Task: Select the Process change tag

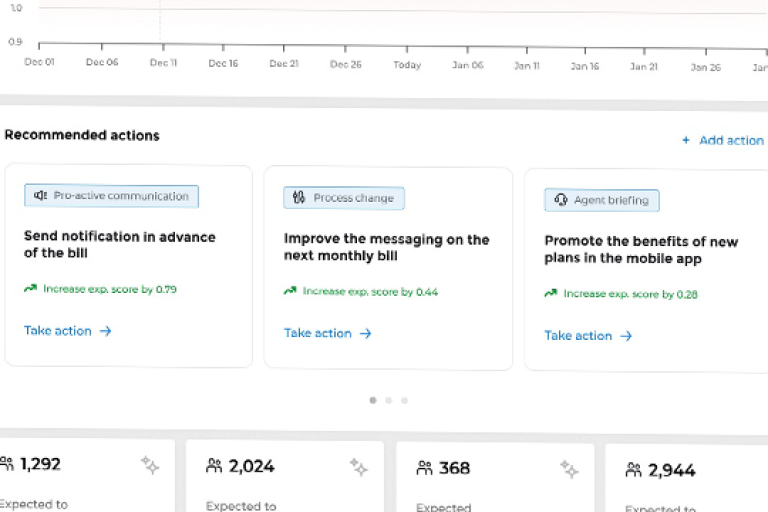Action: (344, 198)
